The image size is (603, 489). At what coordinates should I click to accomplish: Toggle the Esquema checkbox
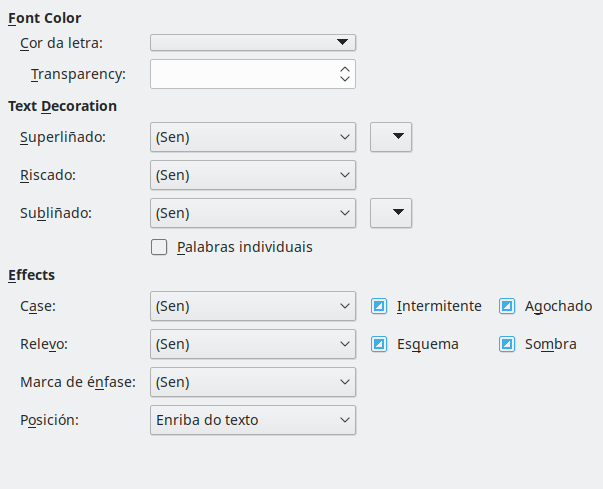379,344
